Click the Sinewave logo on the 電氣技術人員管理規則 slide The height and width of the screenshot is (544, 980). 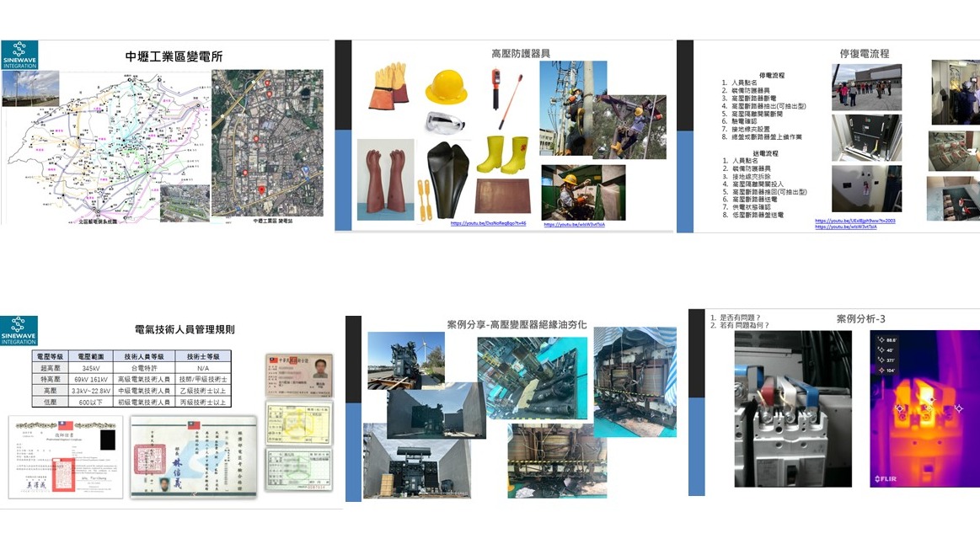point(19,330)
